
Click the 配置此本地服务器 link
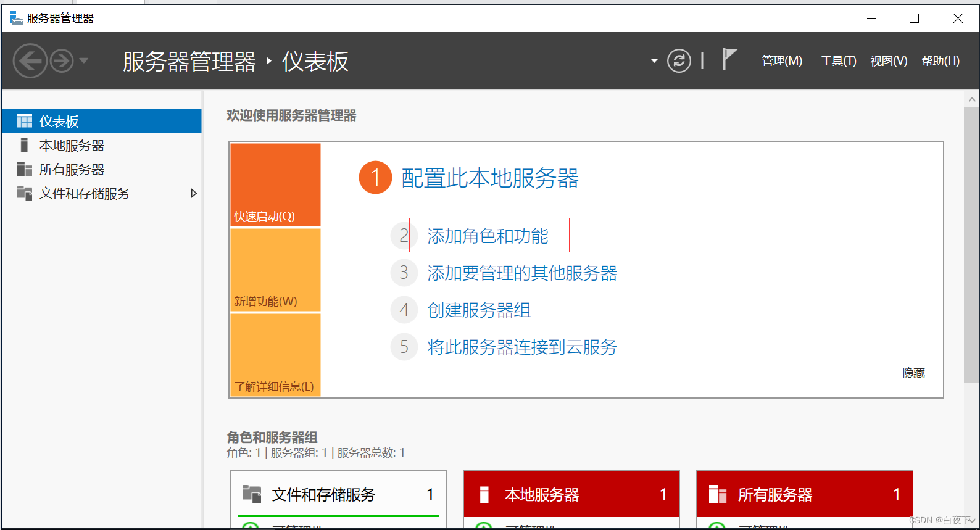click(490, 178)
